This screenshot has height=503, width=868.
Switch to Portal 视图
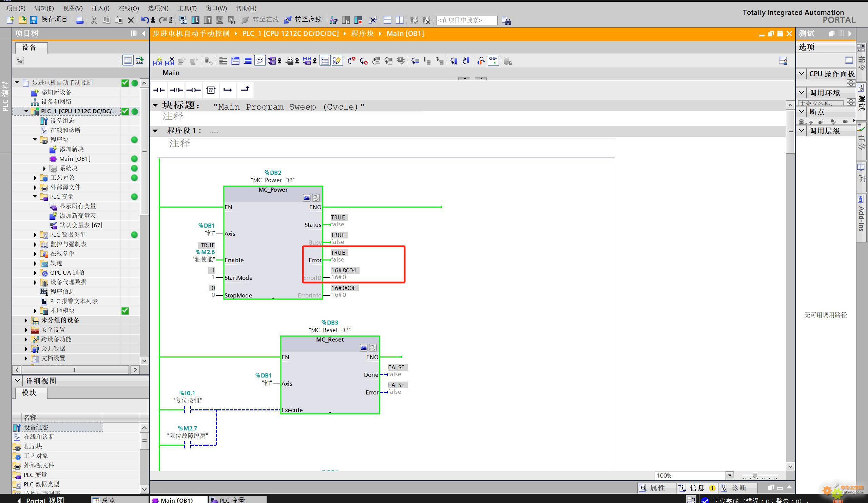[41, 500]
